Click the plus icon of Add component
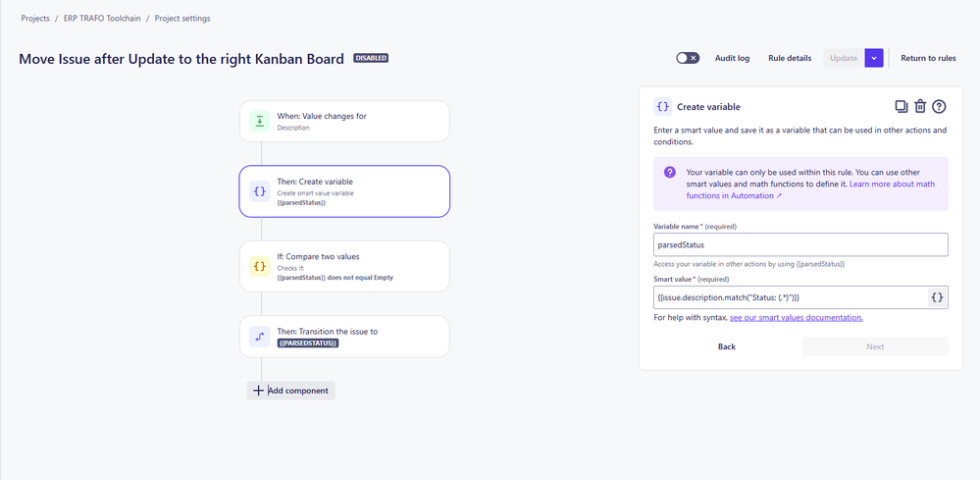This screenshot has height=480, width=980. click(x=258, y=391)
